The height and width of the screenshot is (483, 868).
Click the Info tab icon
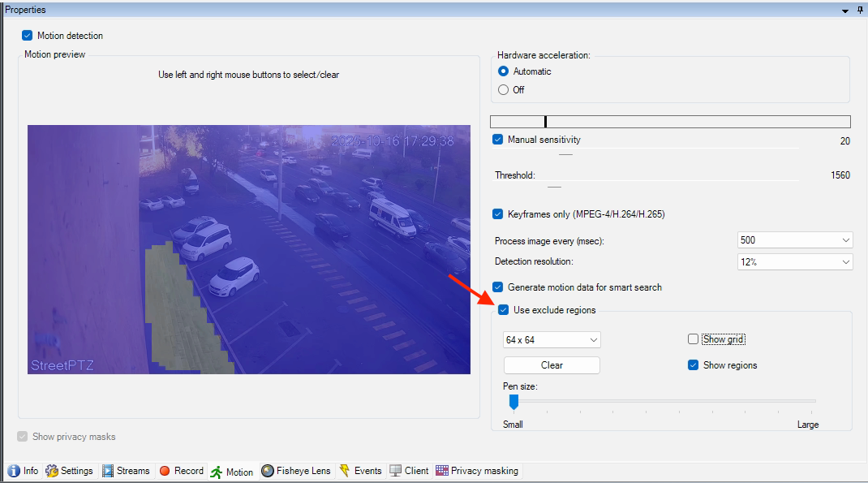click(x=14, y=471)
